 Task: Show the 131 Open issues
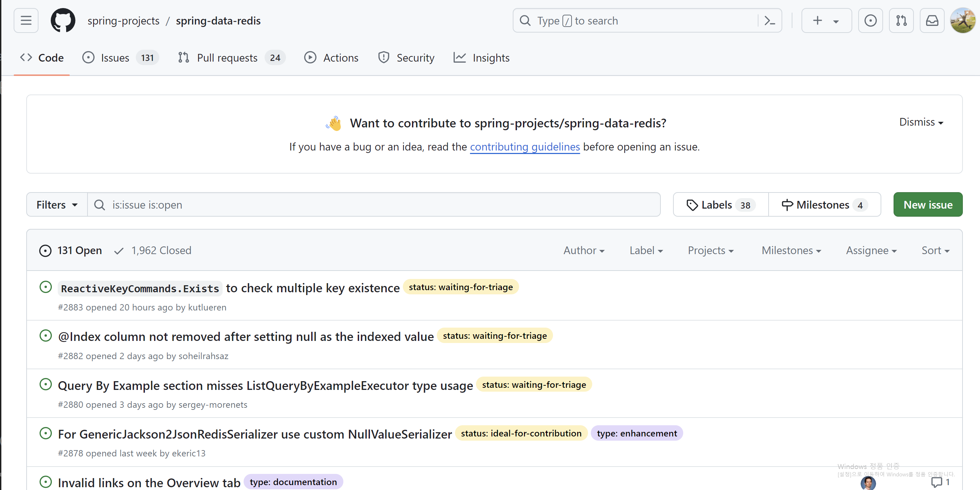tap(70, 250)
